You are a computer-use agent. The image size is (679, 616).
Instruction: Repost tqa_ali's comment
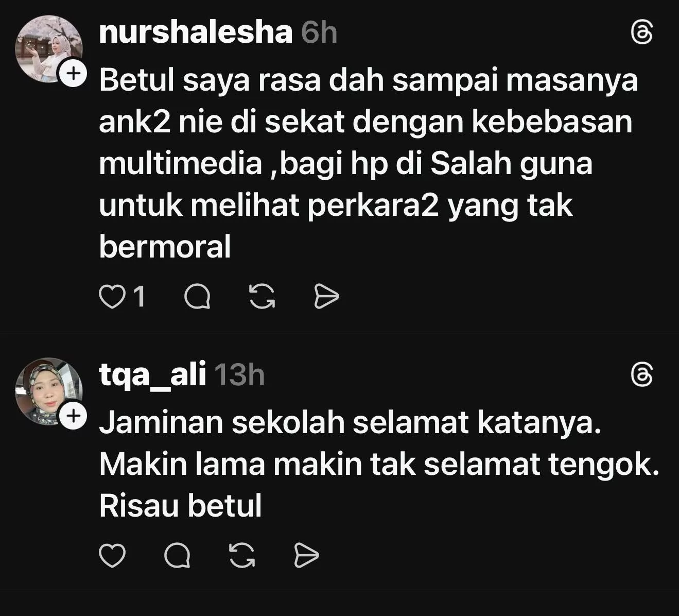pyautogui.click(x=242, y=556)
